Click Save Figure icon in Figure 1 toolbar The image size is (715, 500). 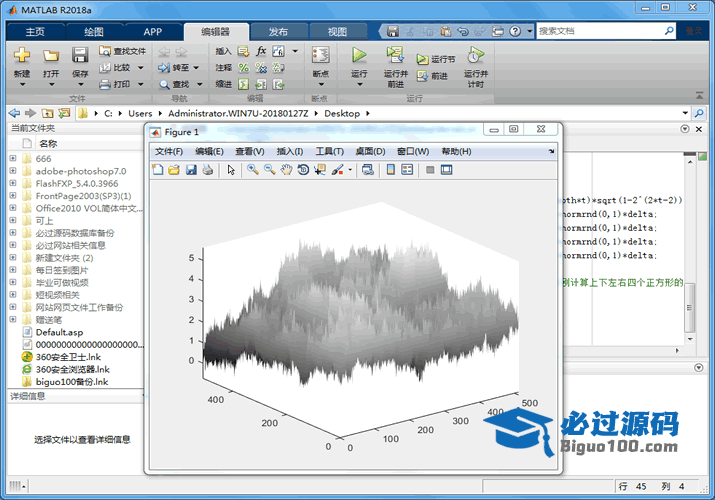191,170
